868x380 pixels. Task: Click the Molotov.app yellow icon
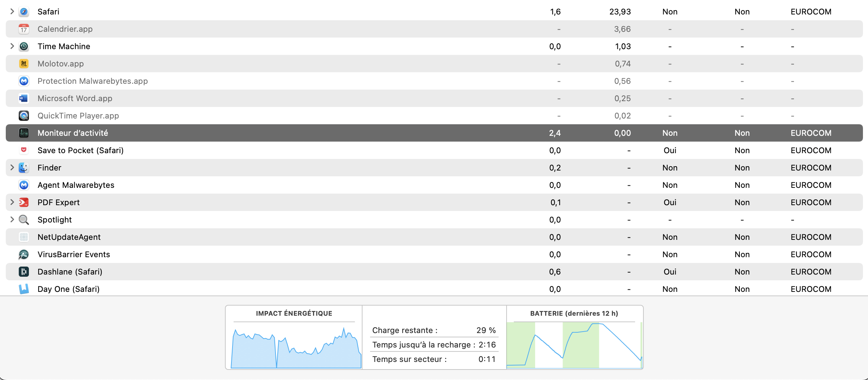point(24,64)
